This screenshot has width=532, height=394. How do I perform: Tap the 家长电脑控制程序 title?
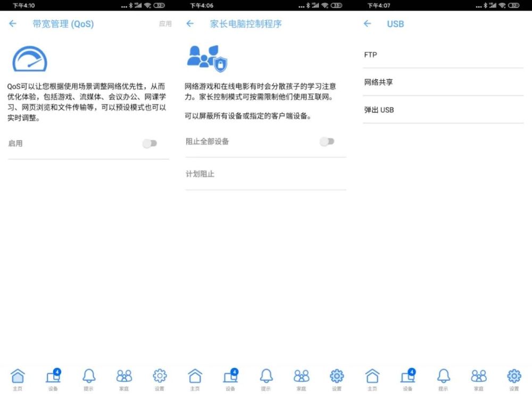click(246, 24)
